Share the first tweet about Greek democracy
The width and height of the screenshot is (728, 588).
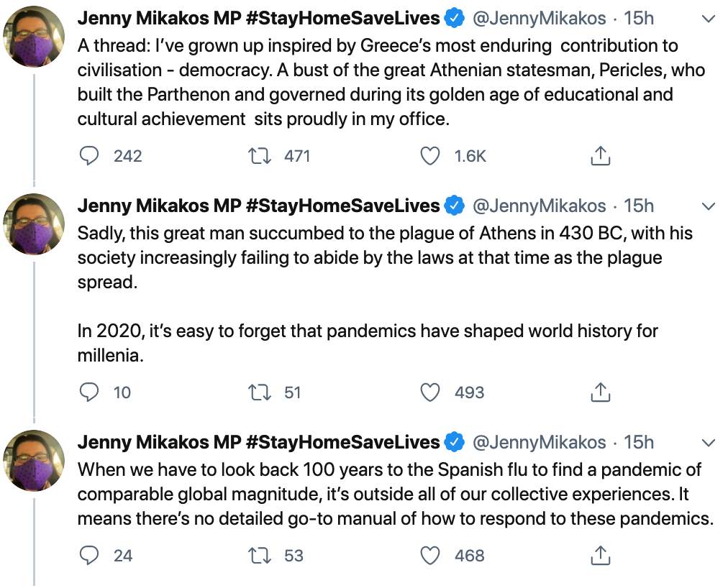pos(600,155)
